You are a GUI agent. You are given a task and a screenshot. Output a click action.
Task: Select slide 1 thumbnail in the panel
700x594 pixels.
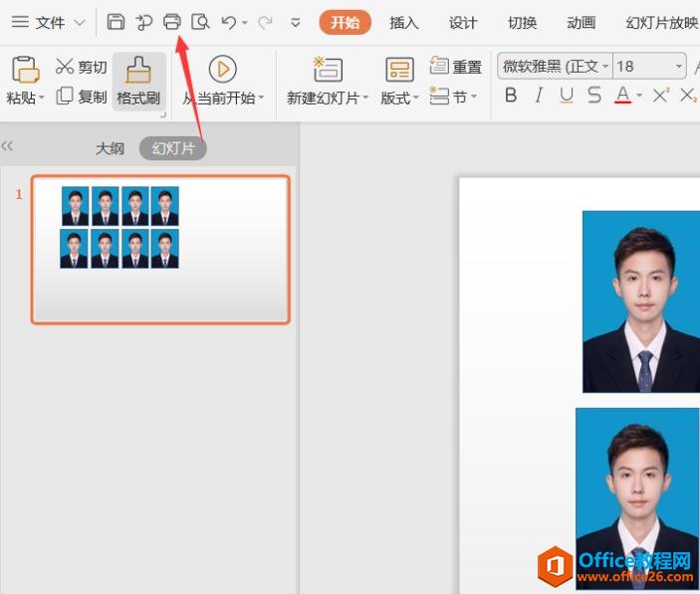pos(160,250)
